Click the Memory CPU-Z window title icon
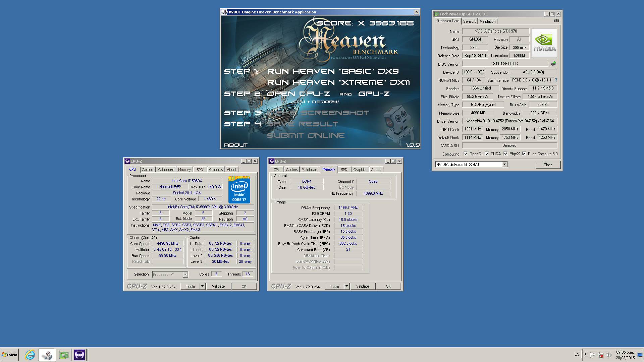This screenshot has height=362, width=644. pos(271,161)
